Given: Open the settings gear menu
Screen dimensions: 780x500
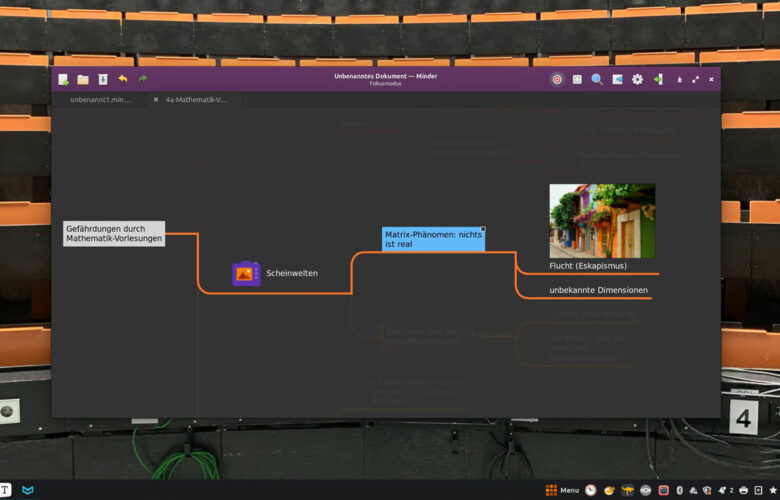Looking at the screenshot, I should (637, 79).
